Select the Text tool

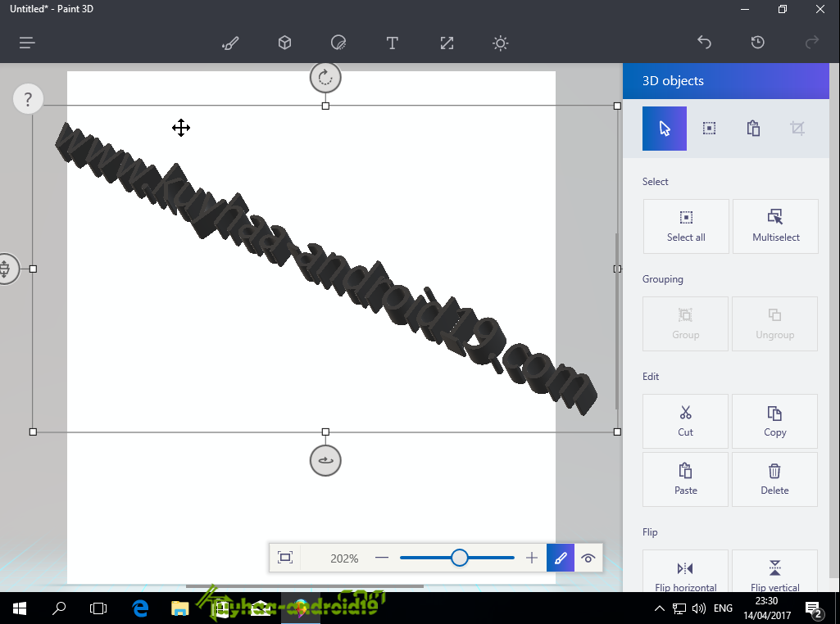[x=393, y=43]
